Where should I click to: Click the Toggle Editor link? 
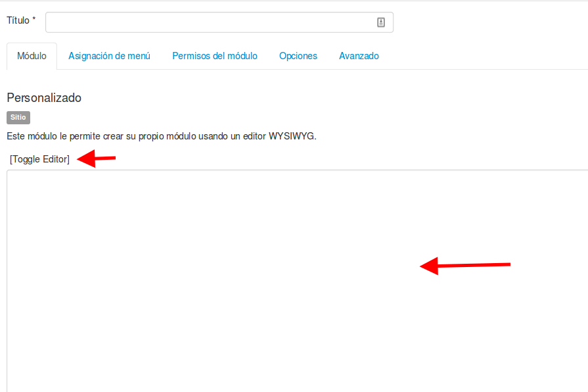point(40,159)
